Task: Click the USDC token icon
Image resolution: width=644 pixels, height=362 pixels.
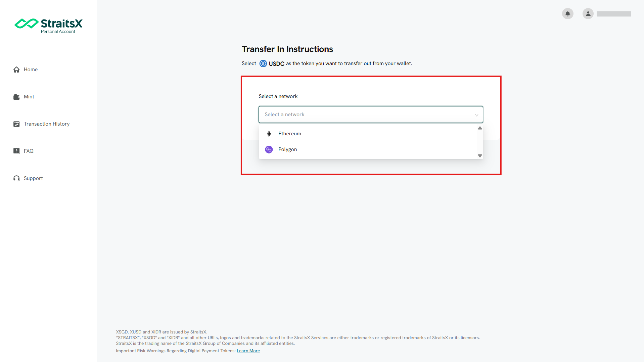Action: coord(263,63)
